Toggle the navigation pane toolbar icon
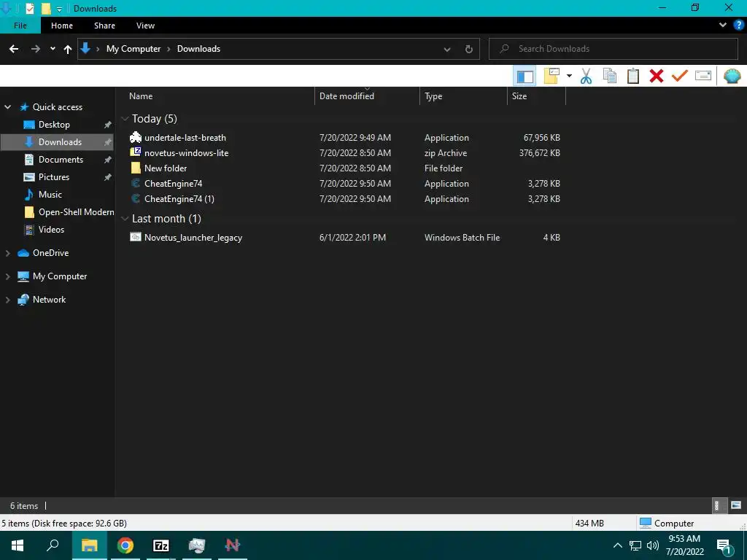Image resolution: width=747 pixels, height=560 pixels. 525,76
